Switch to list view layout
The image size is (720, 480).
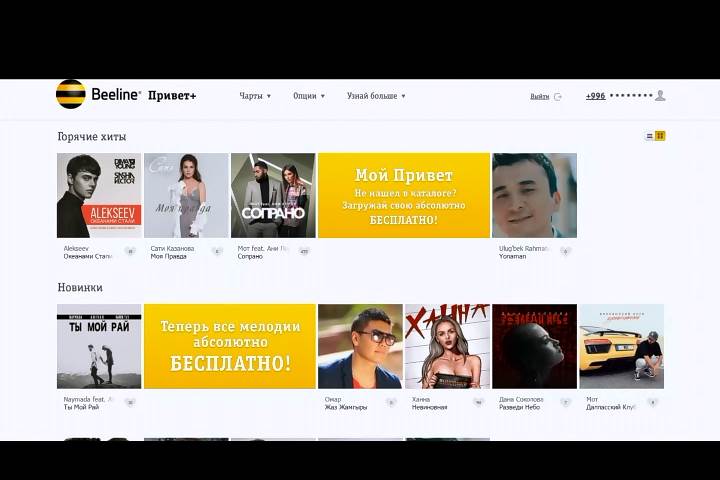pos(649,136)
